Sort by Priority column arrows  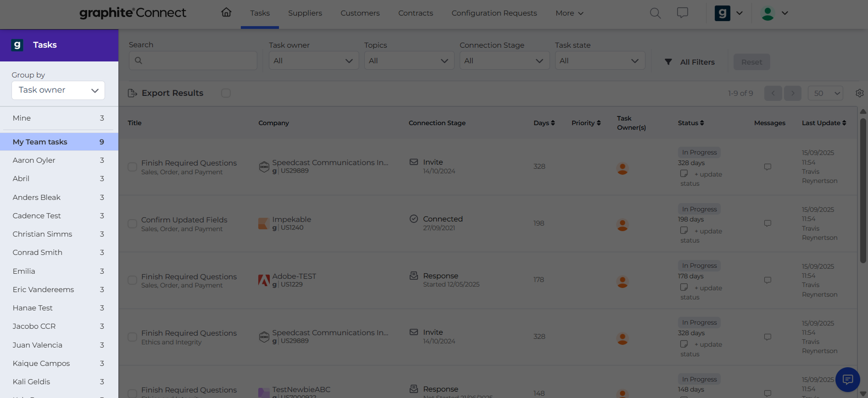pos(599,123)
